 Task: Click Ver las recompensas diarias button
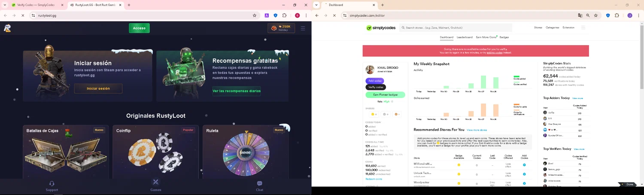[x=237, y=91]
